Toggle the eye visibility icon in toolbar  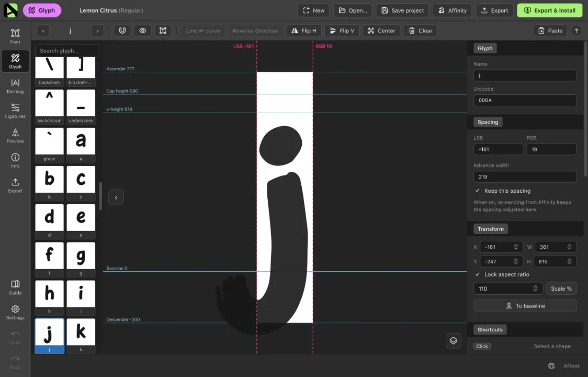tap(142, 31)
